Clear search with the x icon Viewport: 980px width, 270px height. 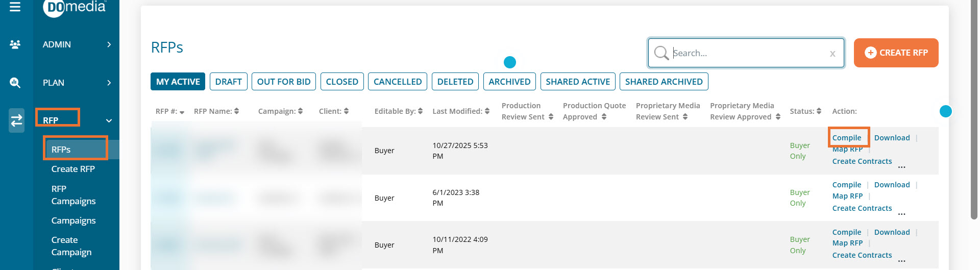(832, 54)
